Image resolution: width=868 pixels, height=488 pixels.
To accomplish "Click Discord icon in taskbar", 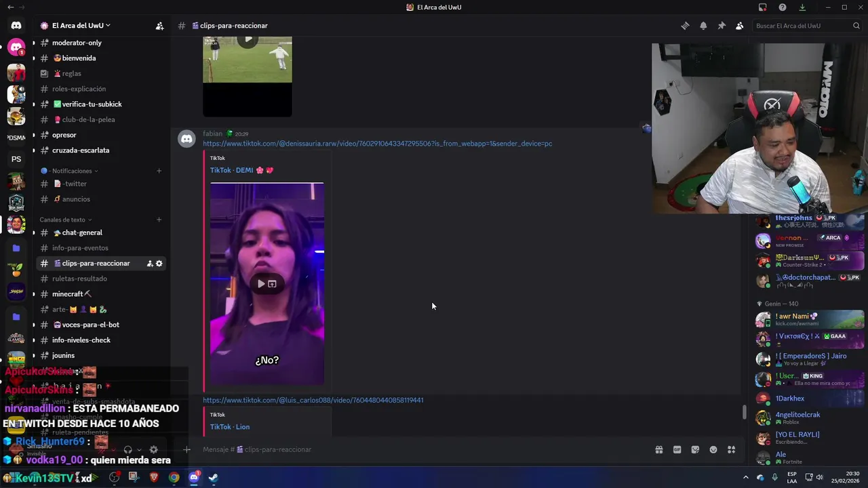I will click(194, 477).
